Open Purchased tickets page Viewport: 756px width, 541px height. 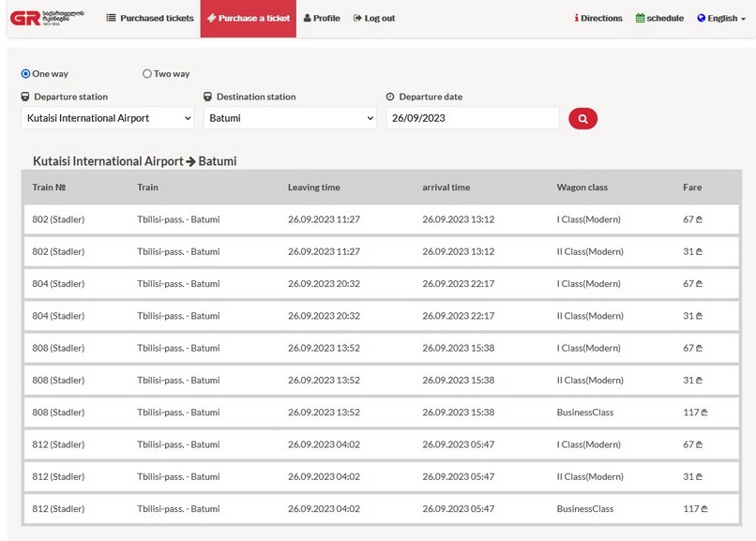pos(150,18)
